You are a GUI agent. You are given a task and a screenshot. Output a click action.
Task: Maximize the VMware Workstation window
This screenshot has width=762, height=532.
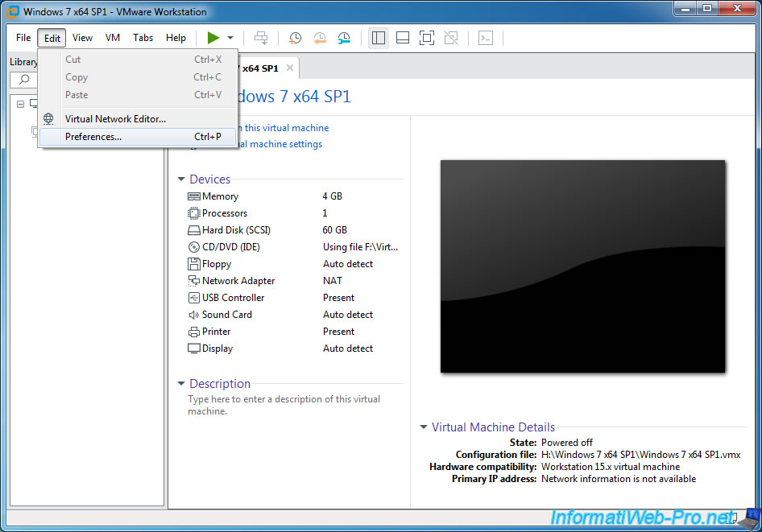click(x=707, y=8)
